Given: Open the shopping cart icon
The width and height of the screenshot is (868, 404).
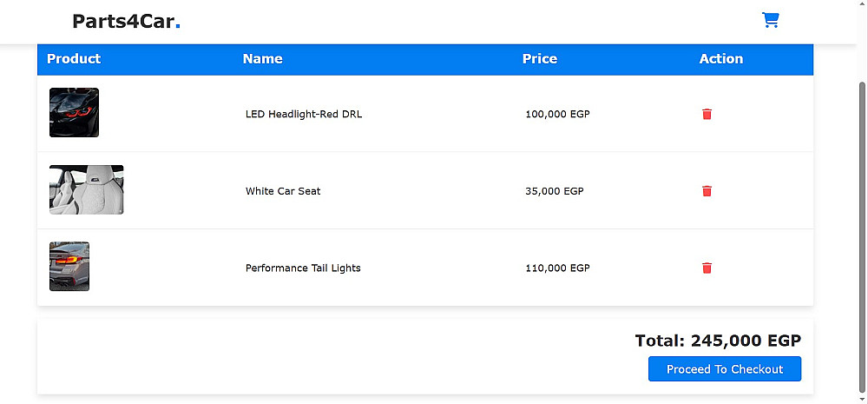Looking at the screenshot, I should [x=770, y=20].
